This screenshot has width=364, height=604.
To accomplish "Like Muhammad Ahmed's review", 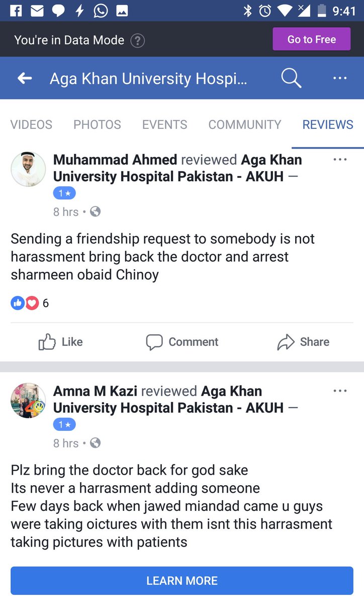I will (60, 342).
